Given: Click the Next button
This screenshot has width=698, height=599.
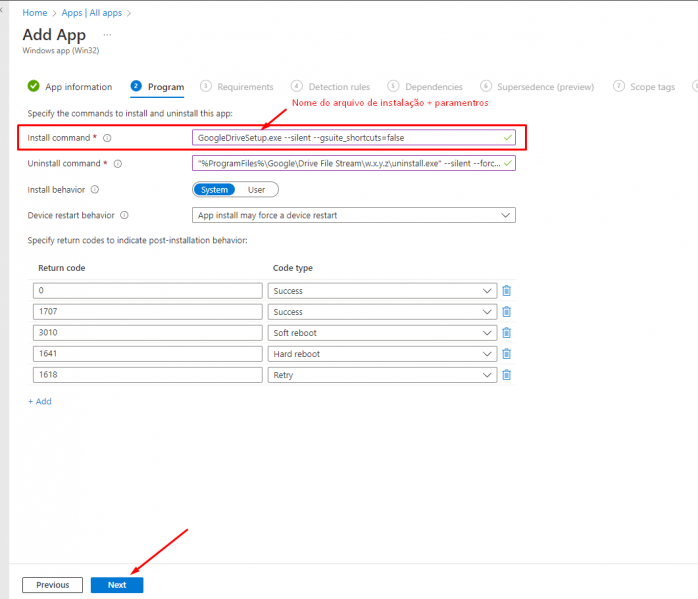Looking at the screenshot, I should tap(117, 585).
